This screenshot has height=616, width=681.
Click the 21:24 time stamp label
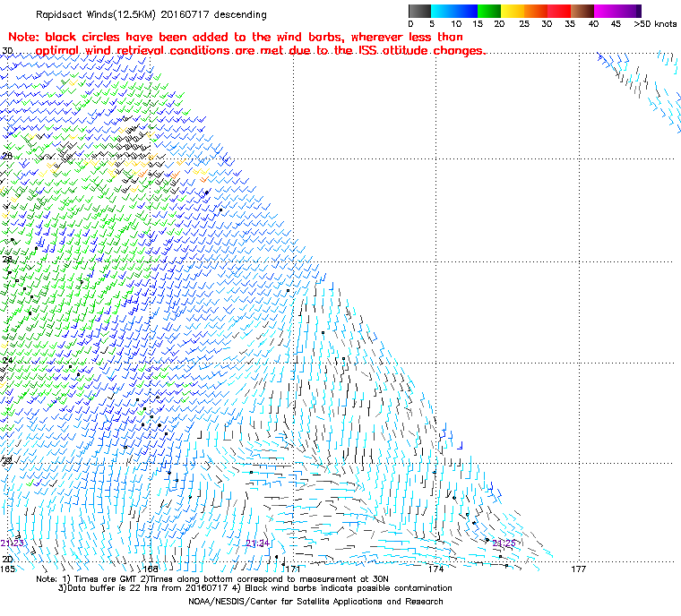point(258,543)
